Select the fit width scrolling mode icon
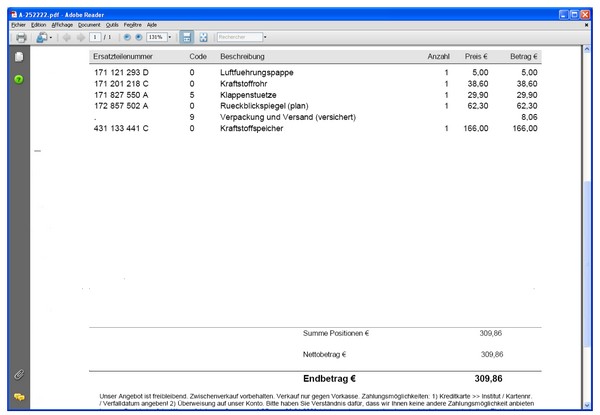The height and width of the screenshot is (415, 600). pos(187,37)
